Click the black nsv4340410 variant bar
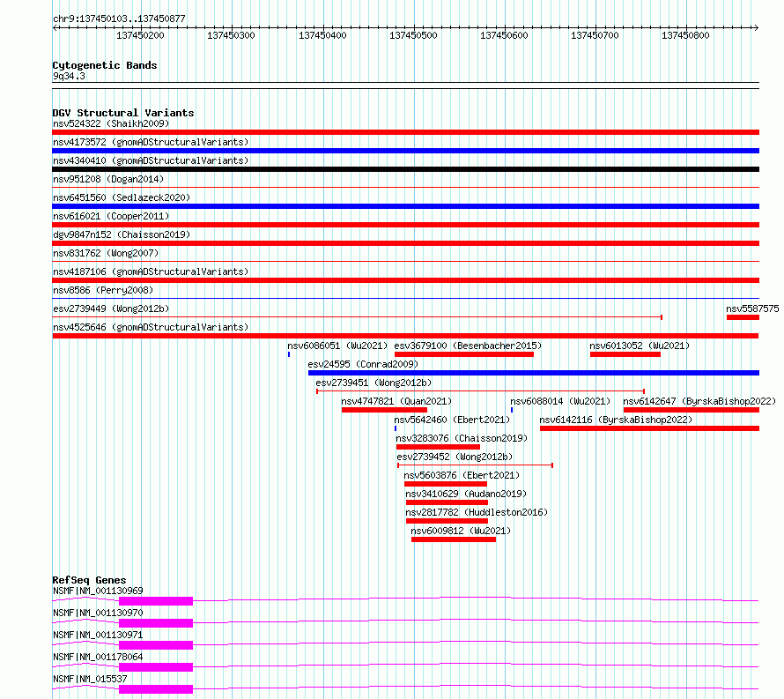This screenshot has width=784, height=699. [x=405, y=169]
